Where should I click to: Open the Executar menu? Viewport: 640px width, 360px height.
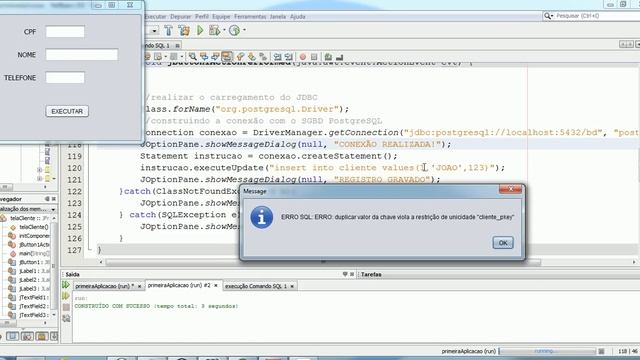(x=156, y=17)
